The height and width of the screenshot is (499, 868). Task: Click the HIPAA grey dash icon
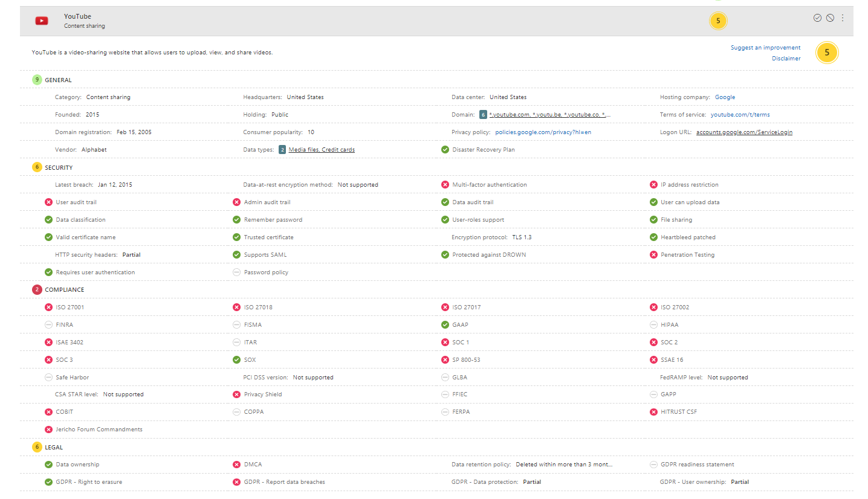pyautogui.click(x=653, y=325)
